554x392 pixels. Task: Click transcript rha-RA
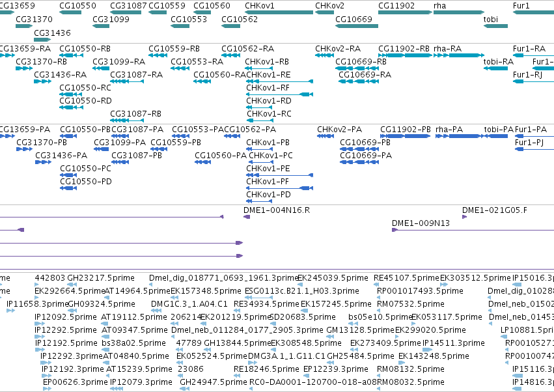pos(447,48)
